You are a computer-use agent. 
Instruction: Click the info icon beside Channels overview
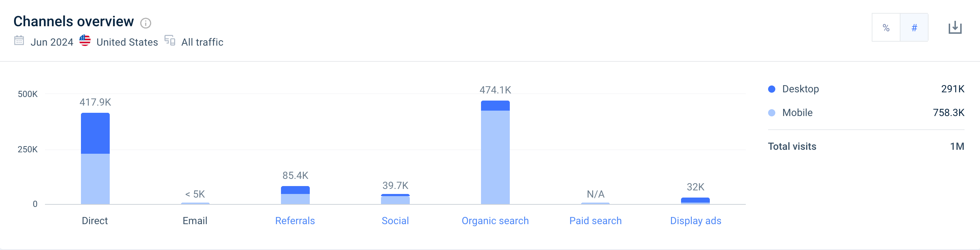coord(145,23)
